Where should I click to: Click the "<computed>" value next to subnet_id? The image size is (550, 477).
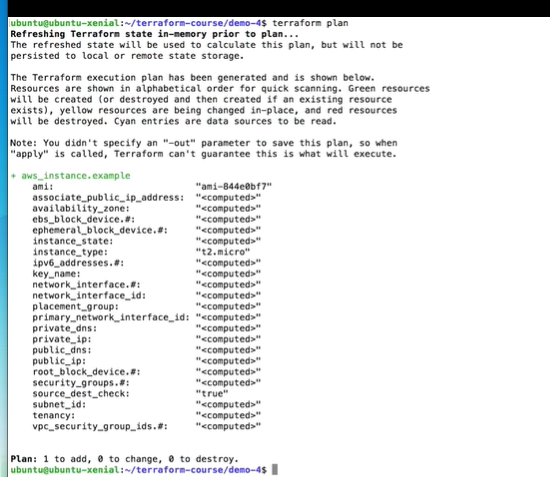[x=228, y=404]
